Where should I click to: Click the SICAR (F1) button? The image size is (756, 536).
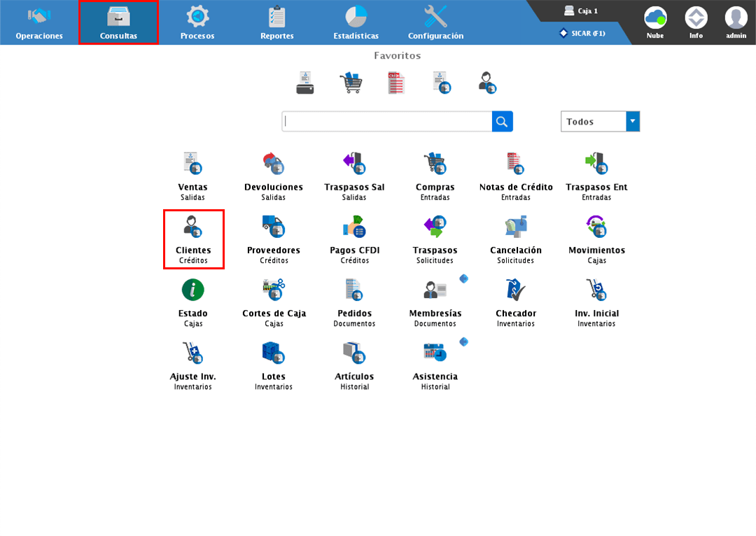tap(582, 33)
